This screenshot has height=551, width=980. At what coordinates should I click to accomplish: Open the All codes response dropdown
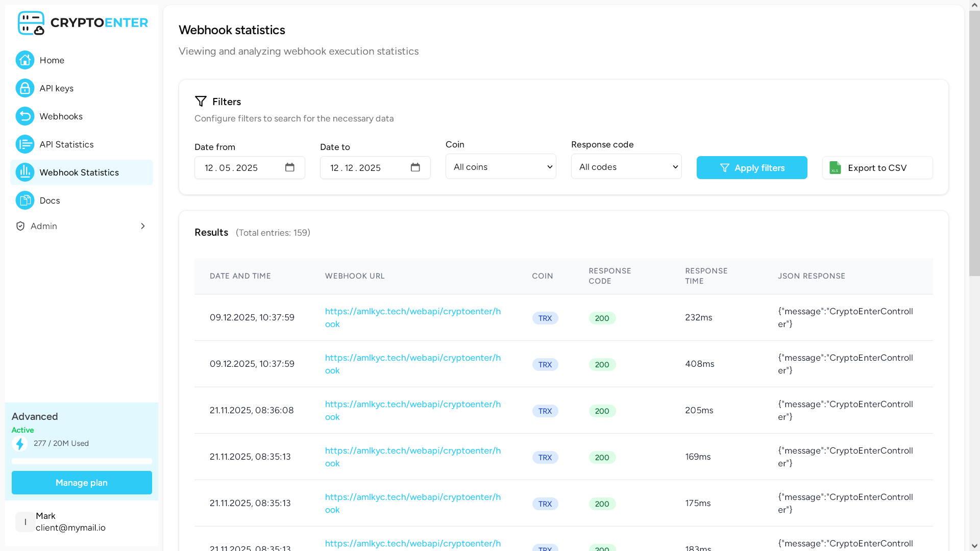click(x=626, y=167)
